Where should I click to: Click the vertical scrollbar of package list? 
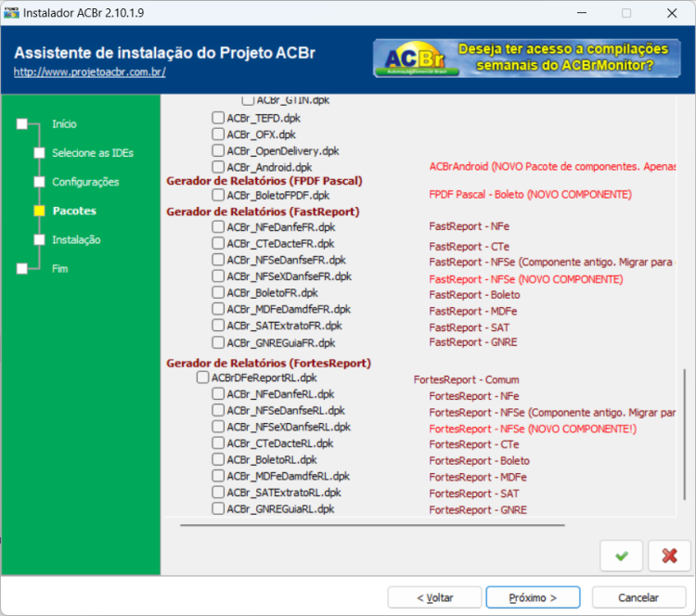684,434
